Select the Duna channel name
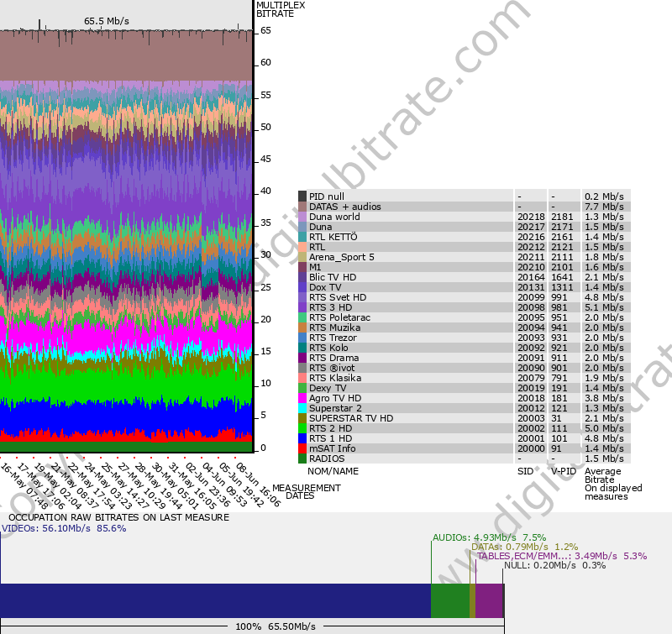 (321, 227)
